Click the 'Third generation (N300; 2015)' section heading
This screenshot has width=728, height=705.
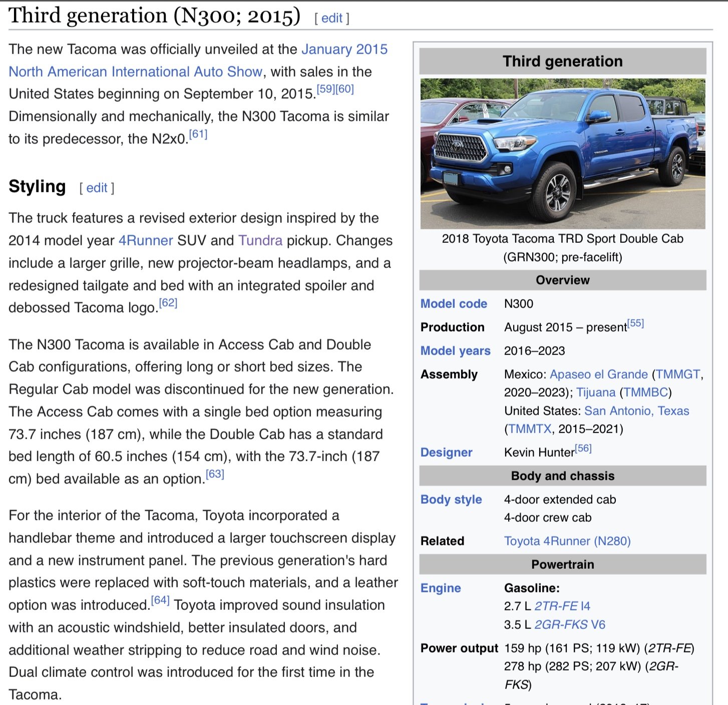point(154,16)
